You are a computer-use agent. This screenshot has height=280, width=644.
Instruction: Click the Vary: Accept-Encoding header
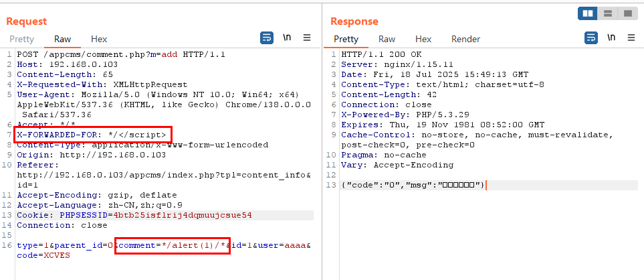pos(397,165)
